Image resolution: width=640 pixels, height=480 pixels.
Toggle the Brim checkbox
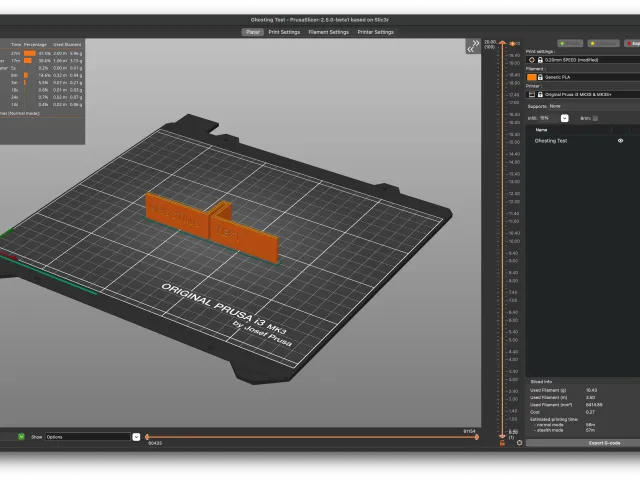coord(595,118)
